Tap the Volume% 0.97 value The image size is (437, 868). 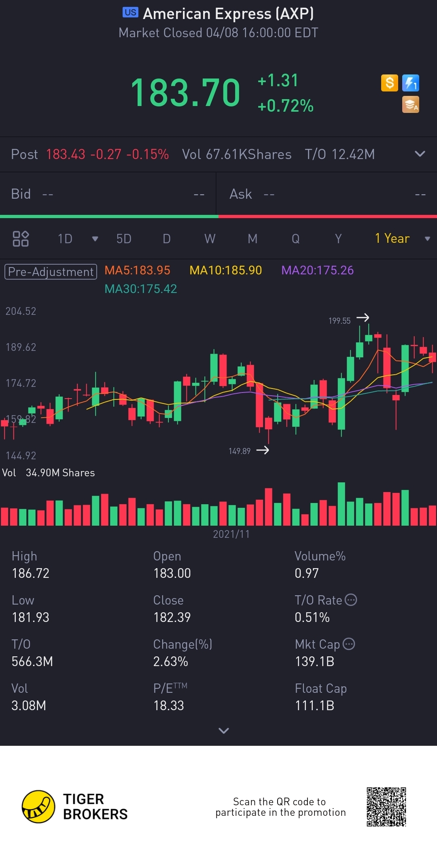[307, 573]
